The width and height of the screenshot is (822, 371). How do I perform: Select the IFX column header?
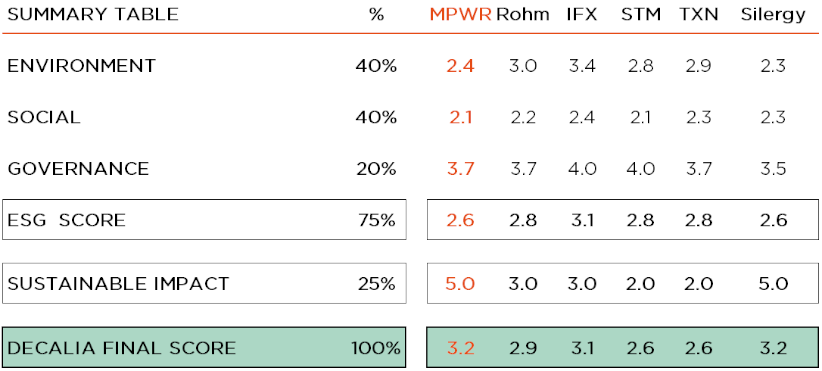(582, 15)
